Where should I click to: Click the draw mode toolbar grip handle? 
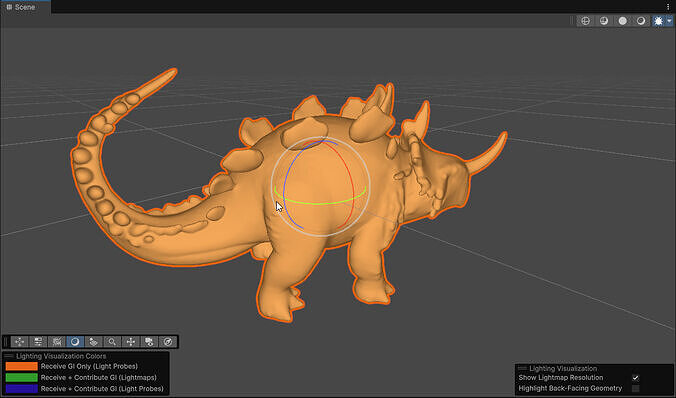(572, 21)
